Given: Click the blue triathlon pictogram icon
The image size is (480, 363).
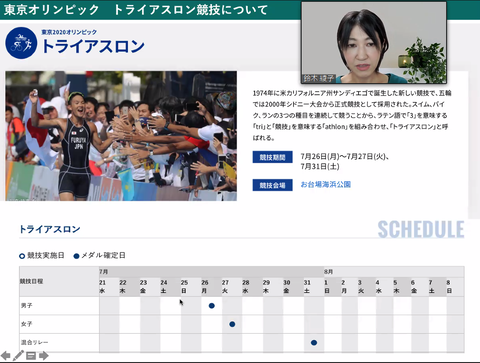Looking at the screenshot, I should pos(21,43).
